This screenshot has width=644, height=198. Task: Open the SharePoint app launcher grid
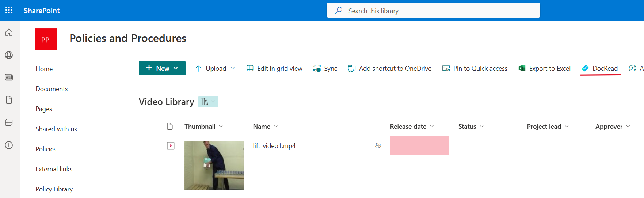pyautogui.click(x=9, y=10)
